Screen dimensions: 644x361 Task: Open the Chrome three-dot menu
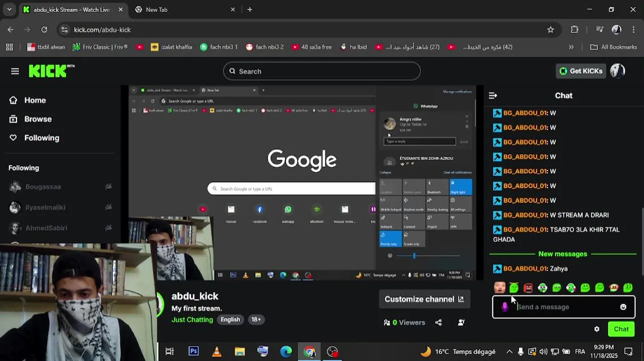click(x=633, y=30)
